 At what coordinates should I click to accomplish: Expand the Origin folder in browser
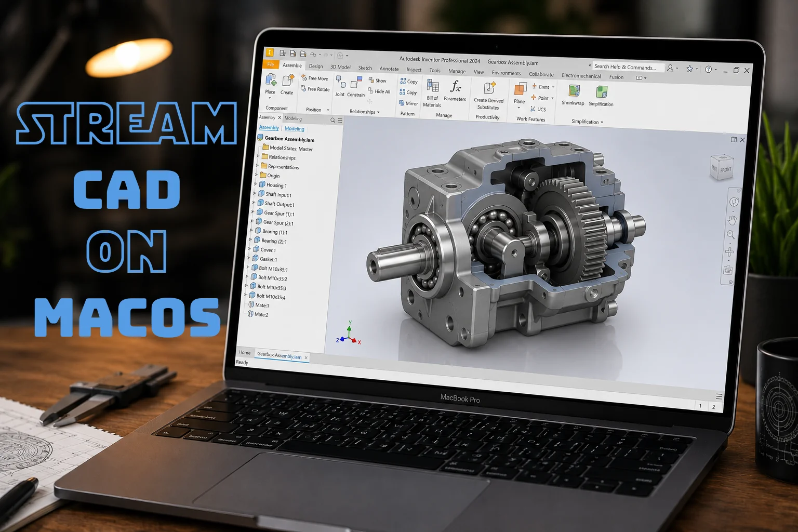[257, 175]
